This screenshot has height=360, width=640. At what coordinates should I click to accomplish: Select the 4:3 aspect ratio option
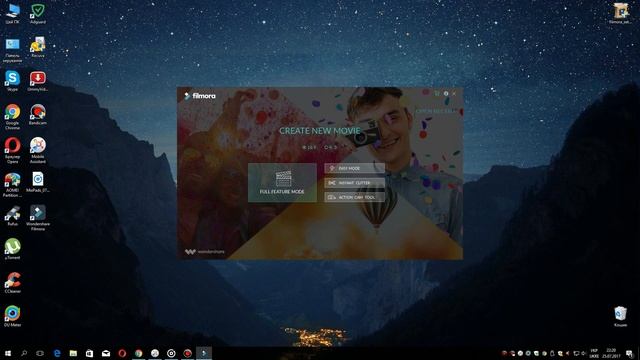pos(331,147)
